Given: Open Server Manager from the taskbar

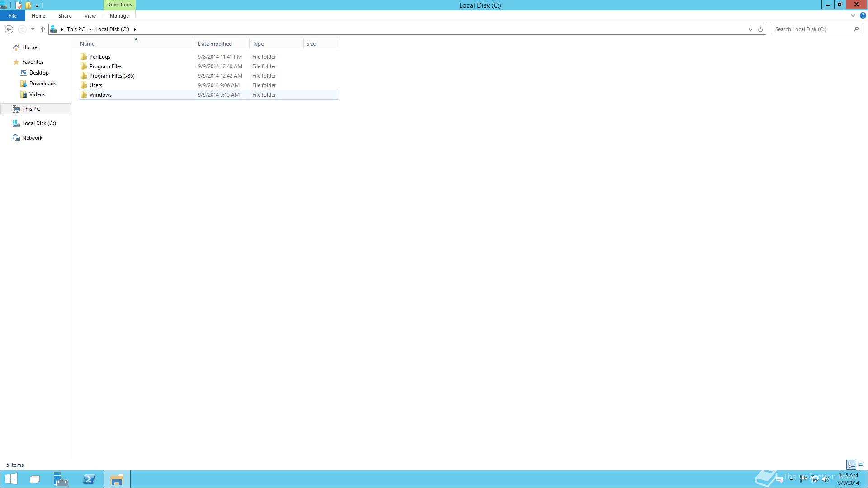Looking at the screenshot, I should (x=61, y=479).
